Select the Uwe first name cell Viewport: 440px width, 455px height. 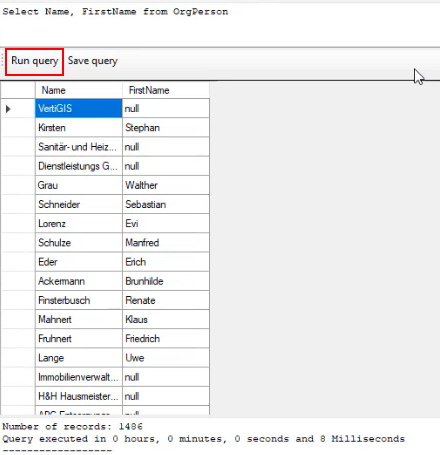pos(166,358)
